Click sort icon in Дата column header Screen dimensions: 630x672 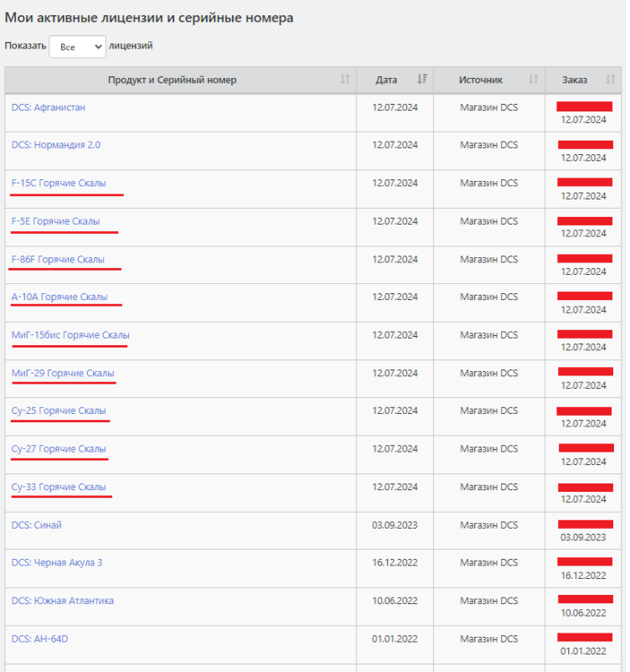423,80
